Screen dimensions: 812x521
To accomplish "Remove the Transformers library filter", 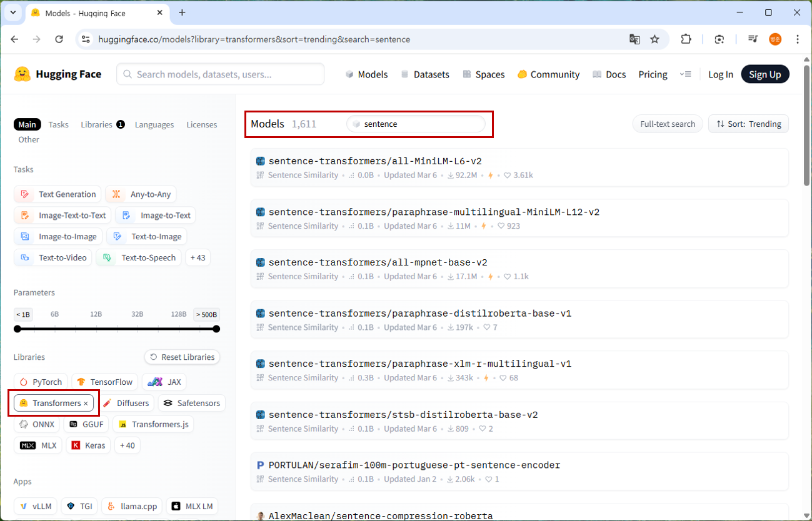I will coord(86,404).
